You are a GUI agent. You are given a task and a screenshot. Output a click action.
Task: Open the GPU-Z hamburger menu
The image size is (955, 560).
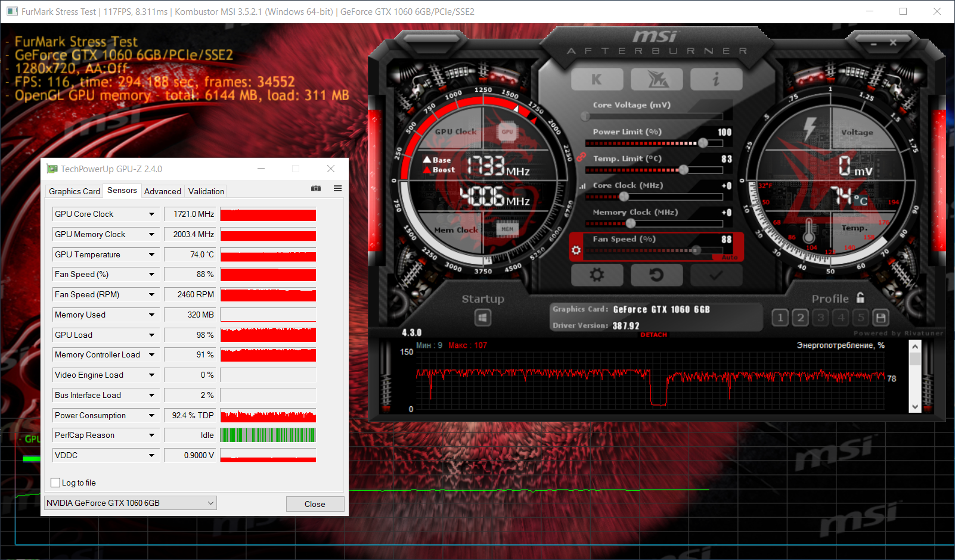338,188
